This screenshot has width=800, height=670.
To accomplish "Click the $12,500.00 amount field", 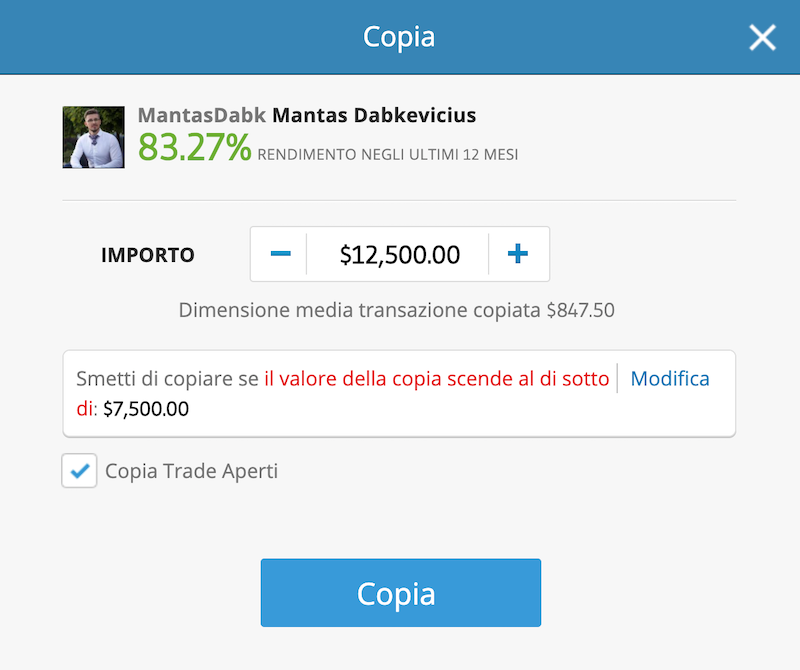I will (399, 254).
